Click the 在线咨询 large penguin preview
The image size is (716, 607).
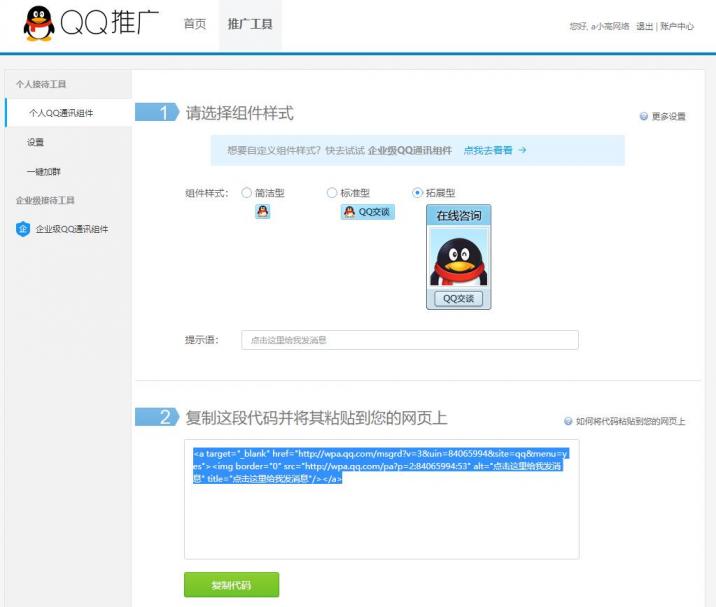point(458,257)
